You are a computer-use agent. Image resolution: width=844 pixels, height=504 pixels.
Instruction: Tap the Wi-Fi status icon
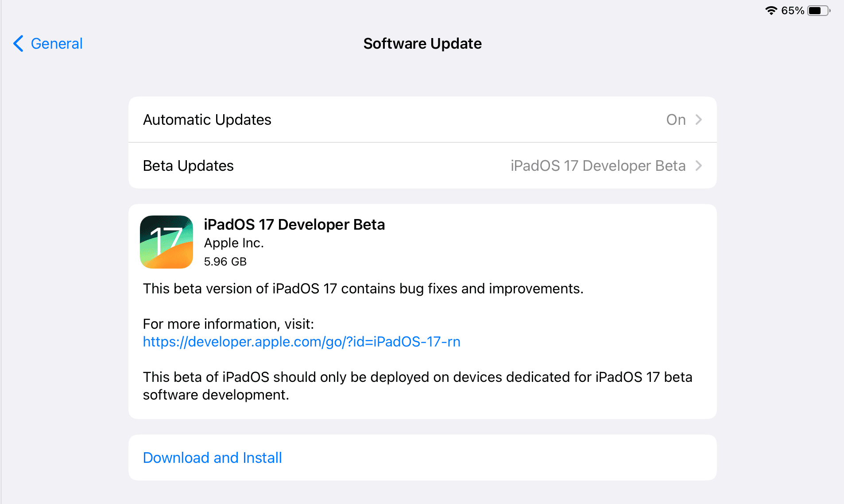[771, 11]
